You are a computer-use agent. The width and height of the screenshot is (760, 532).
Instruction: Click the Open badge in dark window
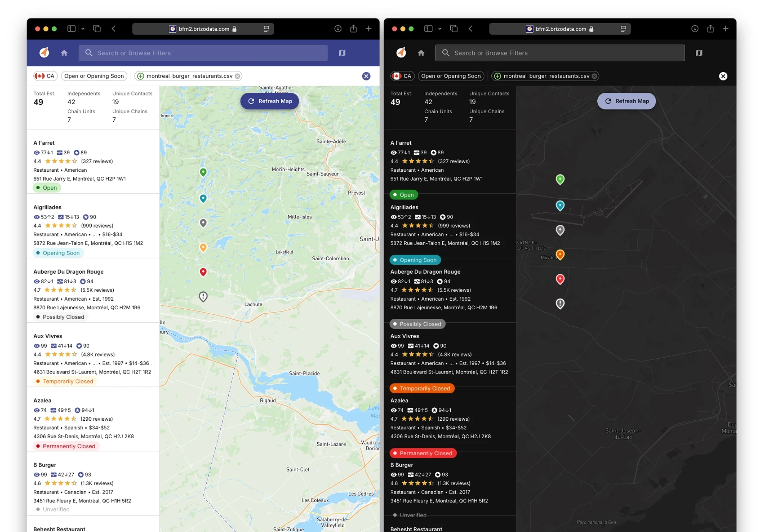[x=404, y=195]
